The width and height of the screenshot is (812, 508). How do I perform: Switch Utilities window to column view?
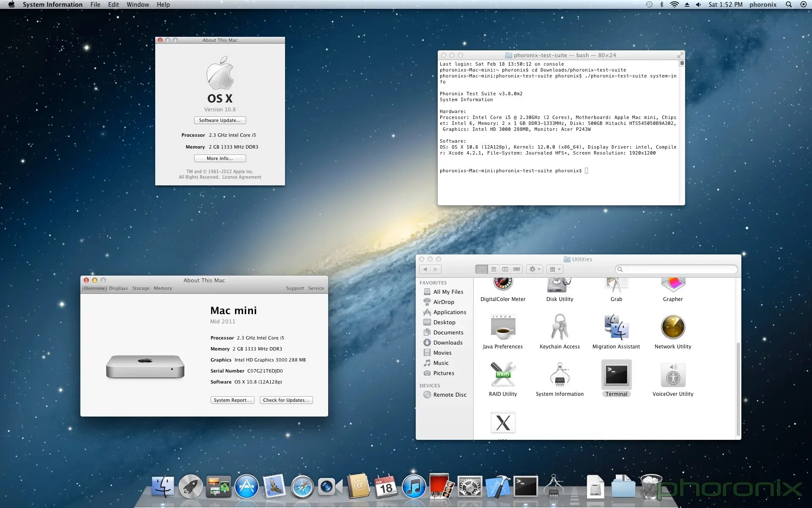pyautogui.click(x=505, y=269)
